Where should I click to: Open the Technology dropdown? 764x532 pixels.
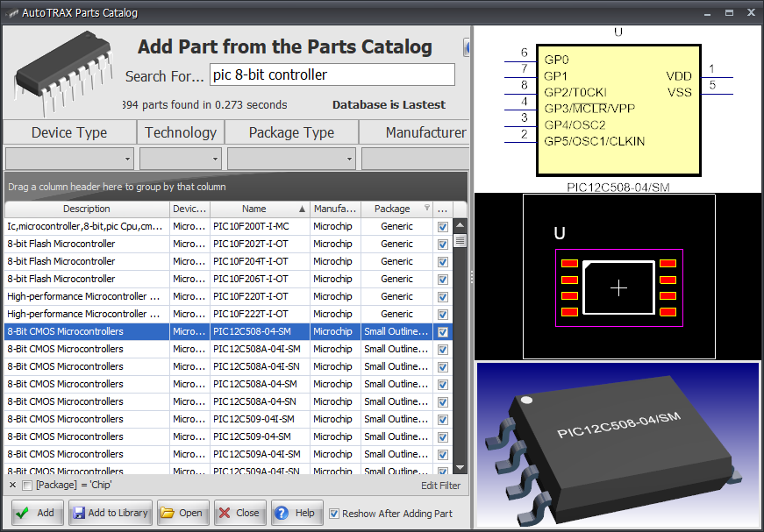(216, 159)
